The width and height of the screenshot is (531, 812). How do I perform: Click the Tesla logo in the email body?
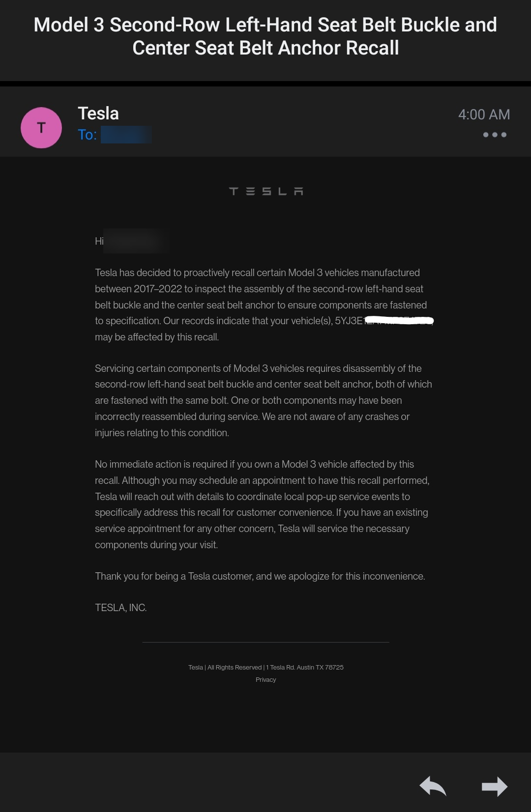(x=266, y=191)
